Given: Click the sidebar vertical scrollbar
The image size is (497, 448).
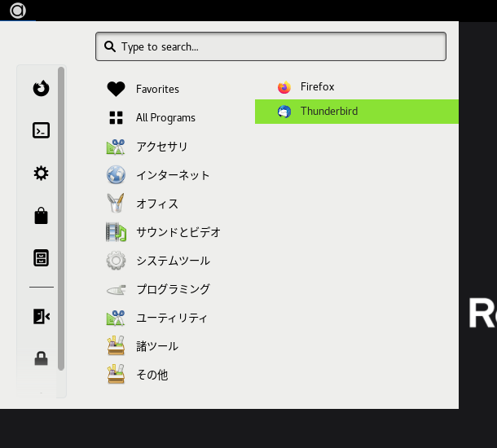Looking at the screenshot, I should [x=61, y=218].
